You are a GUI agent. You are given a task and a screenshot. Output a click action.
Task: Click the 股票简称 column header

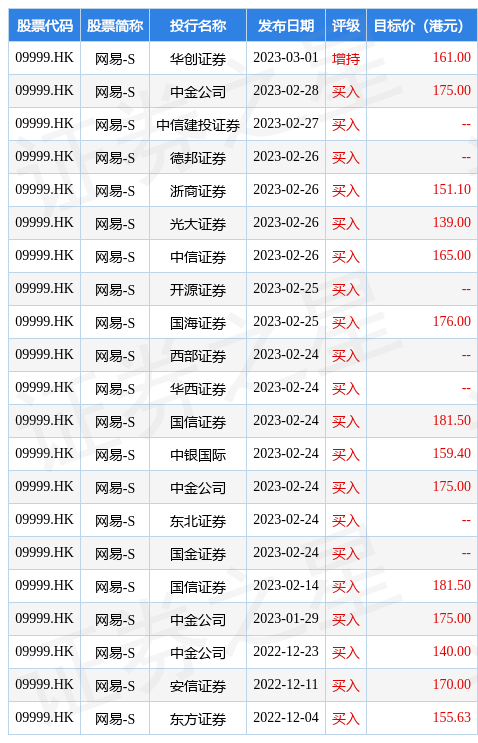(115, 26)
